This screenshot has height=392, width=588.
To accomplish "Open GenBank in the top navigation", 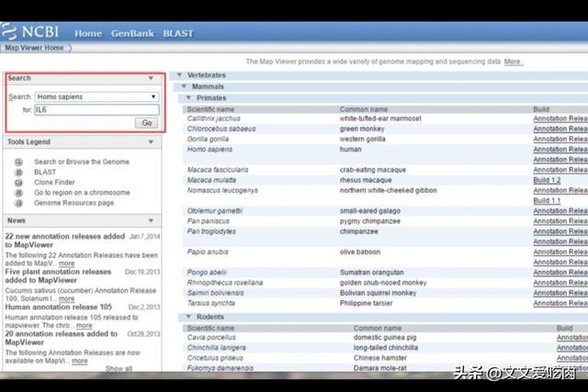I will click(x=132, y=33).
